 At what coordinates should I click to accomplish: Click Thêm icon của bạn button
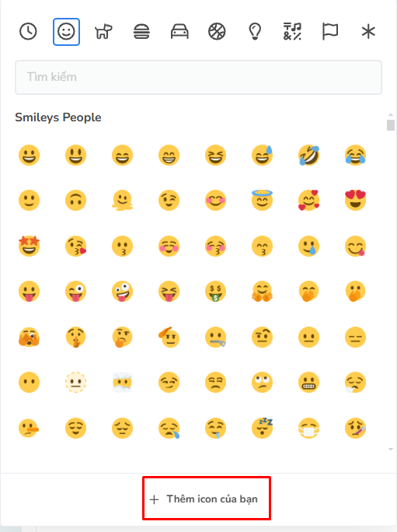[207, 499]
